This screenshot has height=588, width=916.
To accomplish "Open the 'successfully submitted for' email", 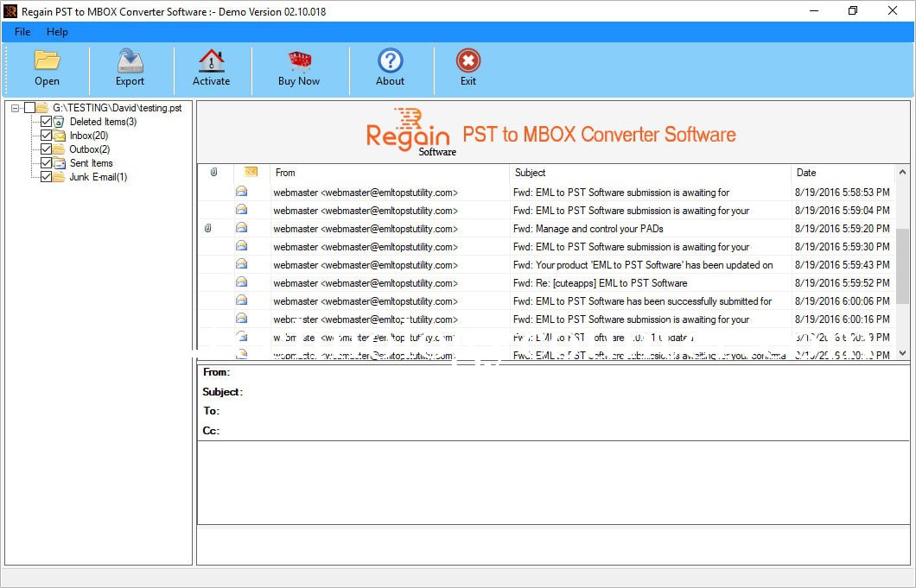I will (643, 300).
